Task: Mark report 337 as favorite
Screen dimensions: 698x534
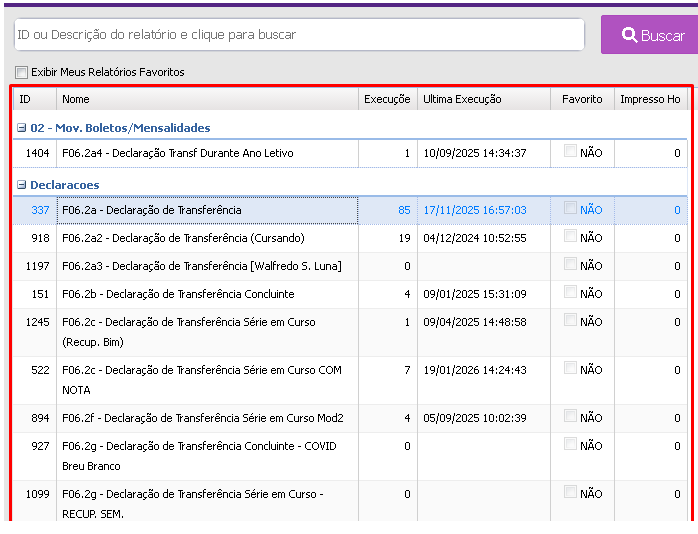Action: pyautogui.click(x=570, y=209)
